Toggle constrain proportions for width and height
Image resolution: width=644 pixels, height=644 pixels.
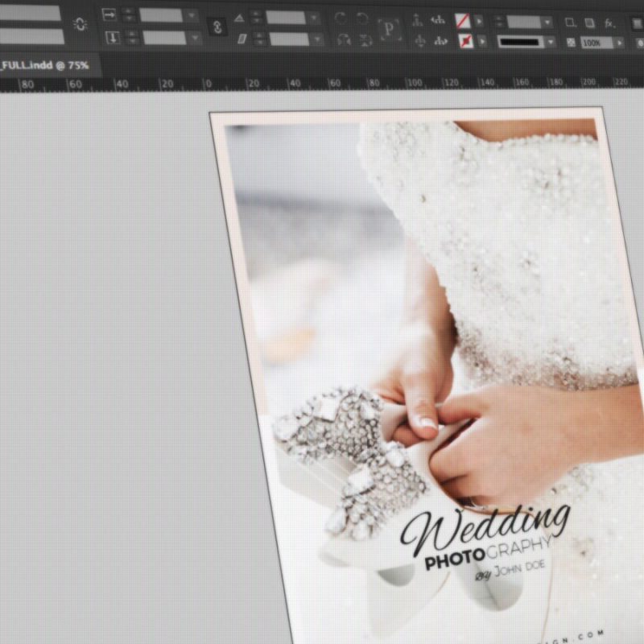(80, 25)
